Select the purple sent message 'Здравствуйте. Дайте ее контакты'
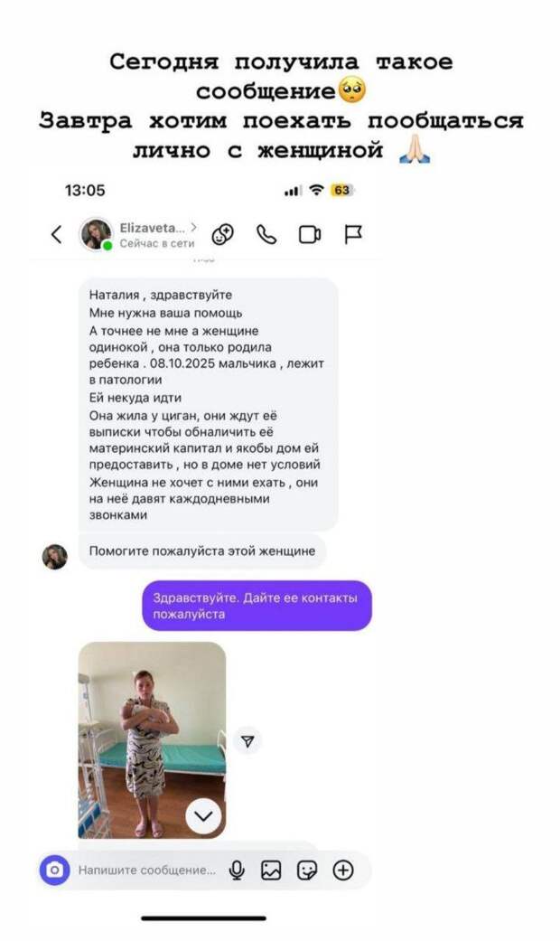This screenshot has width=560, height=941. tap(257, 606)
